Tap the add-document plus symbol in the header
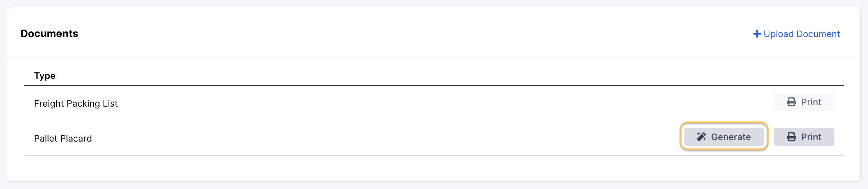Image resolution: width=868 pixels, height=189 pixels. click(757, 34)
